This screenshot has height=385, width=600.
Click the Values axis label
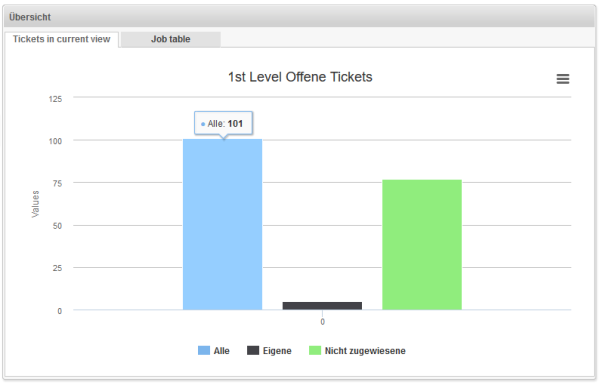[x=35, y=204]
